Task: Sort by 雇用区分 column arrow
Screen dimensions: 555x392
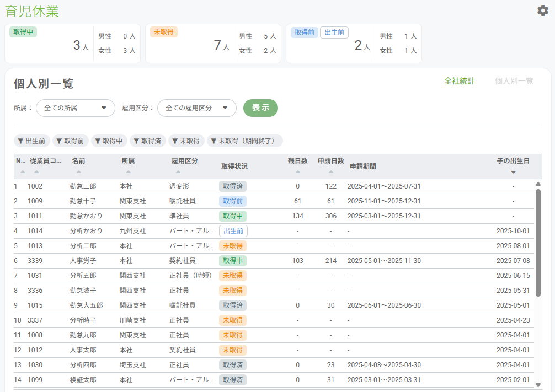Action: (x=178, y=172)
